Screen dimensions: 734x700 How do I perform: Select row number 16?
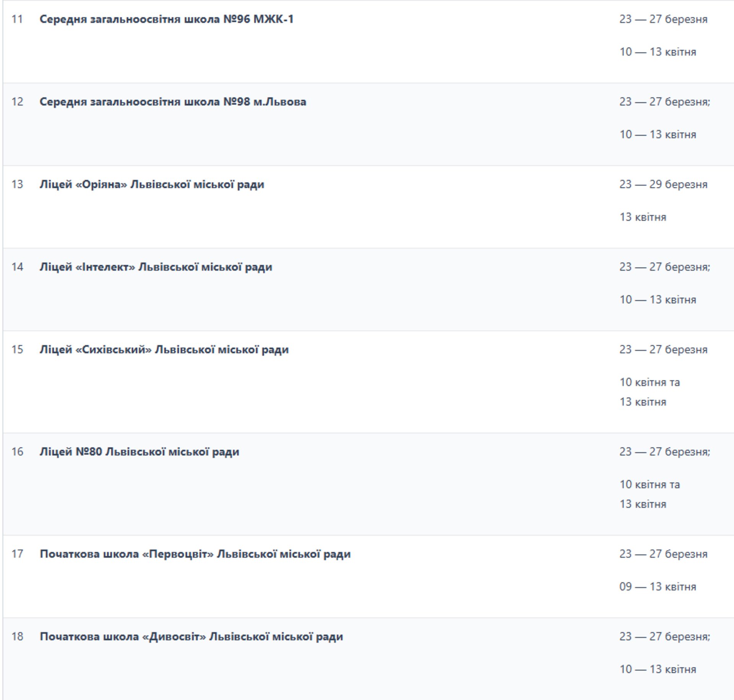[x=17, y=452]
